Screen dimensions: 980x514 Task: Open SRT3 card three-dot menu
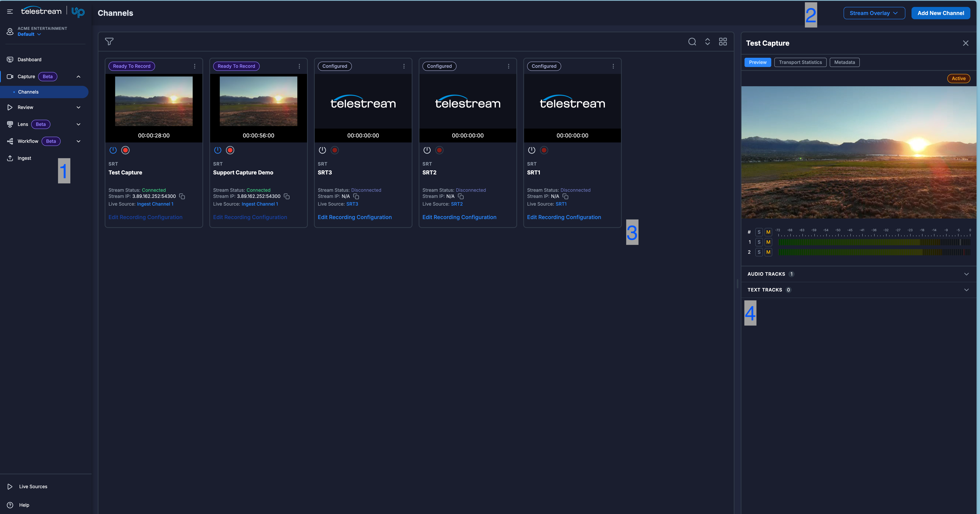[x=404, y=66]
